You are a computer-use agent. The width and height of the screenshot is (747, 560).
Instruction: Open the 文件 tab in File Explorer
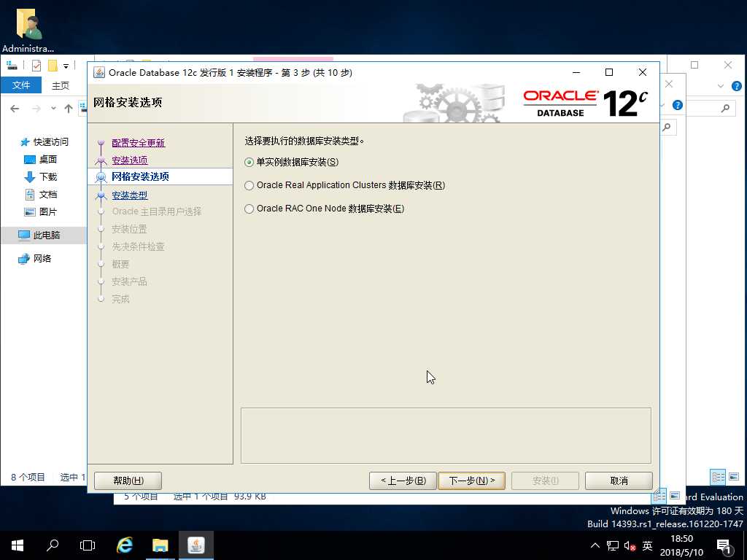click(21, 85)
